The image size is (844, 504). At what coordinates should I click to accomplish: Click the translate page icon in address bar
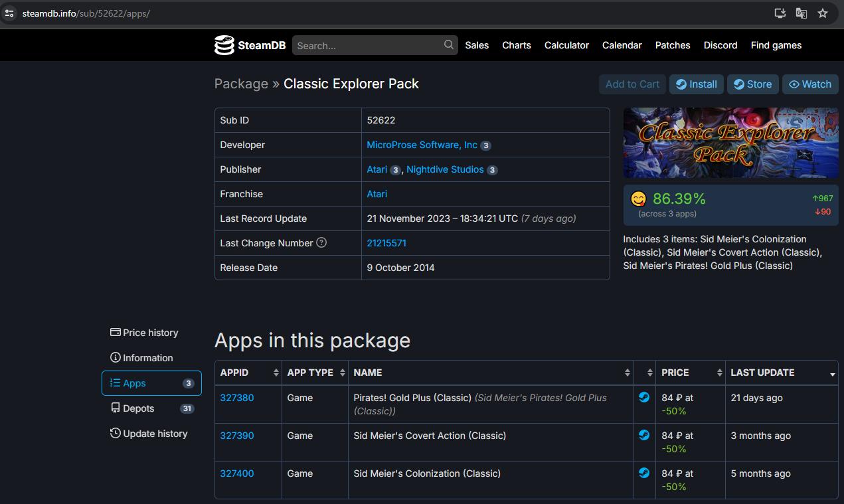(x=802, y=13)
